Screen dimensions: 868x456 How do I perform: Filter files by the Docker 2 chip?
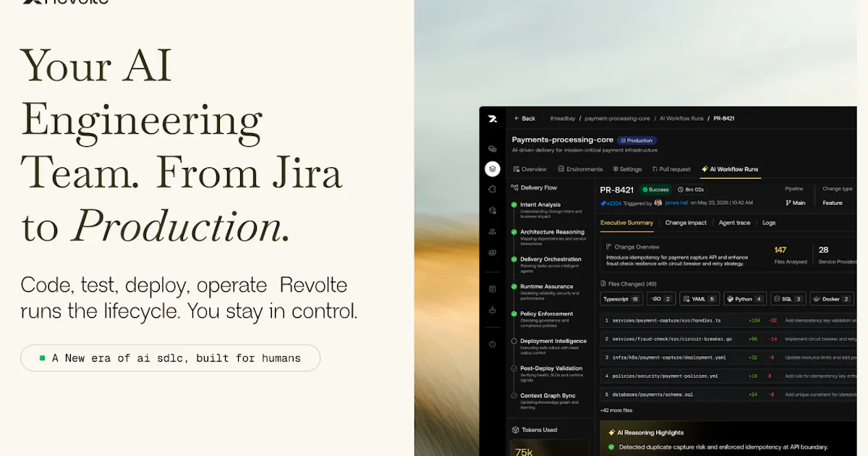point(833,299)
